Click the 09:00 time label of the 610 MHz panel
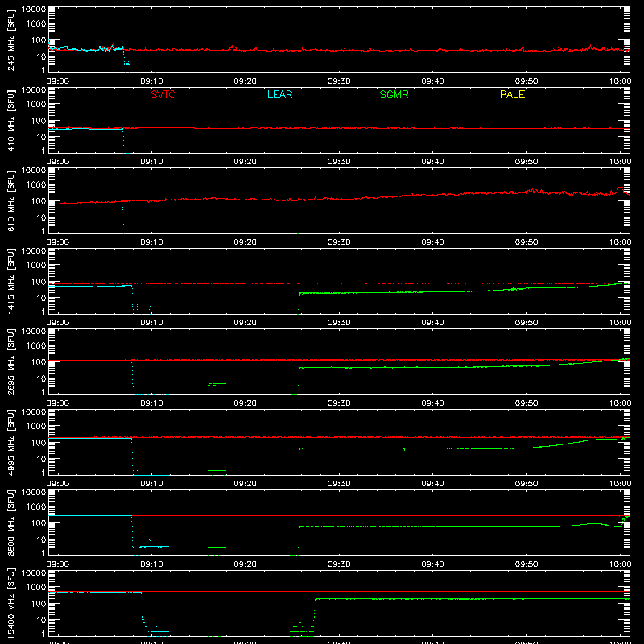This screenshot has height=644, width=644. [57, 242]
